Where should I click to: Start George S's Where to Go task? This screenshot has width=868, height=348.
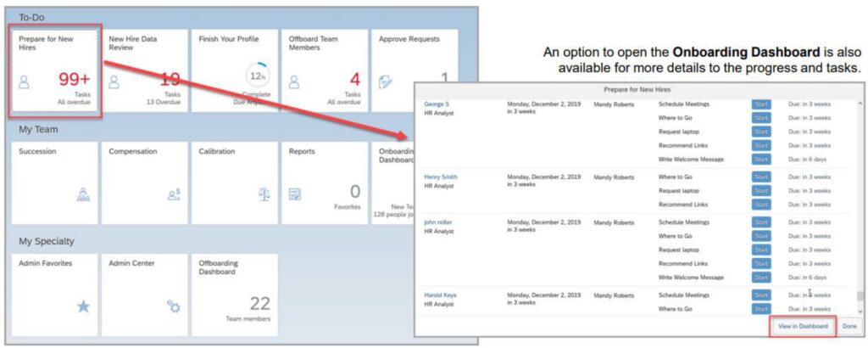pyautogui.click(x=761, y=118)
